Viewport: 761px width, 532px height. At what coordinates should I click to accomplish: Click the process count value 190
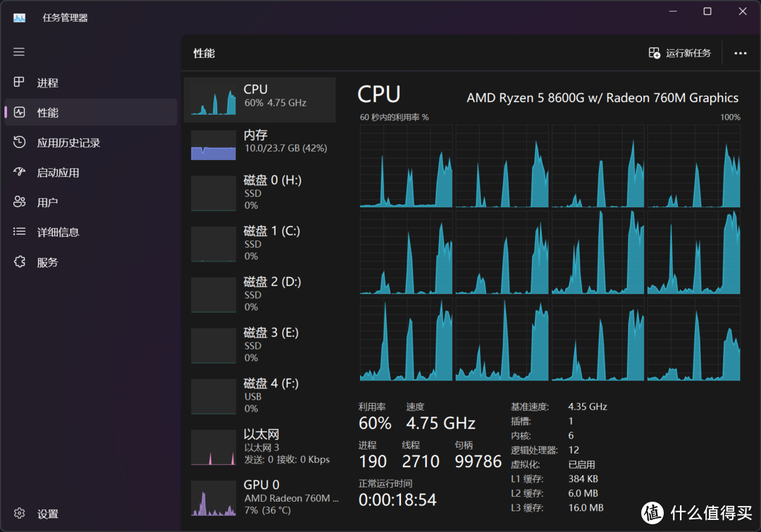373,461
